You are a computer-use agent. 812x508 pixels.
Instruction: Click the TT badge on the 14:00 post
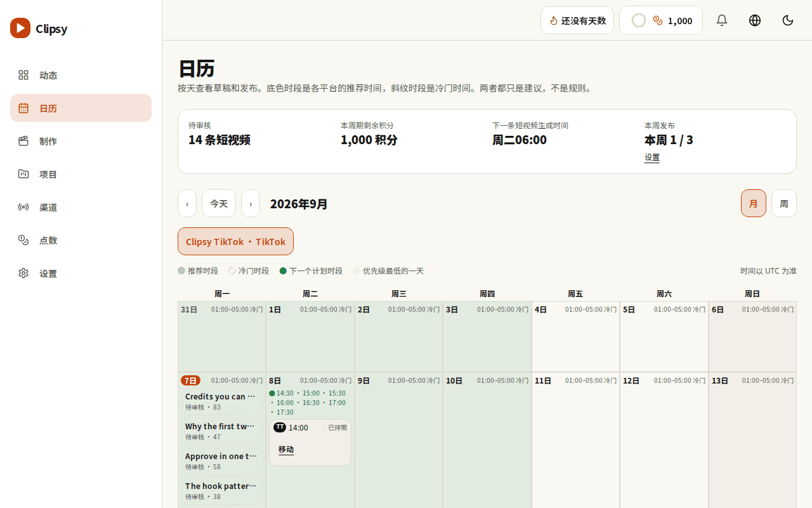pos(280,427)
